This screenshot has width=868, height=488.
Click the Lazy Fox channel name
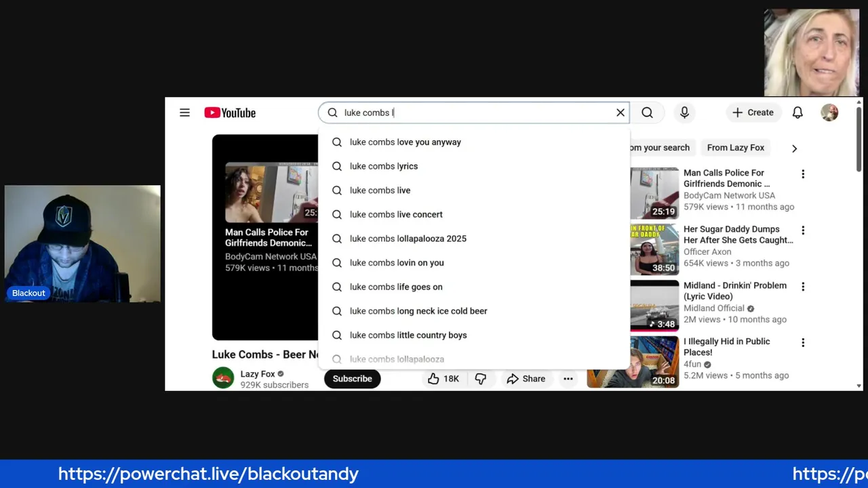(258, 373)
